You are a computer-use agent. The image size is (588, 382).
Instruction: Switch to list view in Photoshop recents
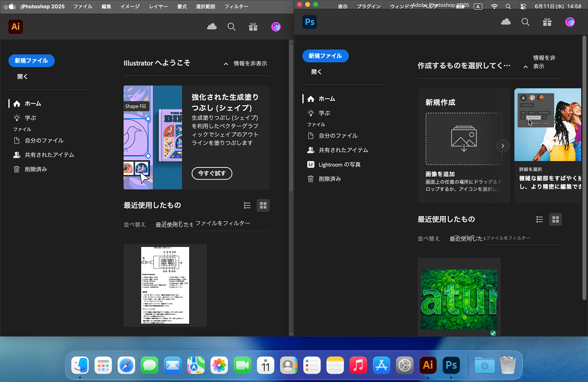(540, 219)
